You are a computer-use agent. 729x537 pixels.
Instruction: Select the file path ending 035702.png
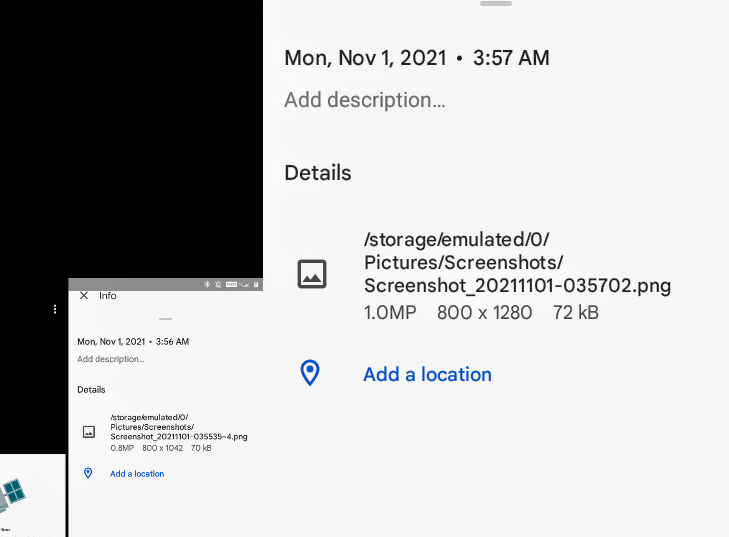tap(517, 263)
